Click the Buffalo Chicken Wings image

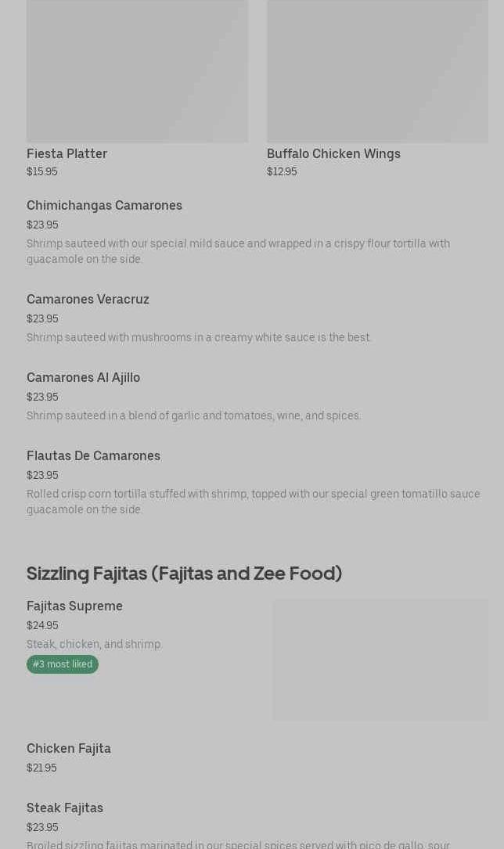[x=377, y=70]
